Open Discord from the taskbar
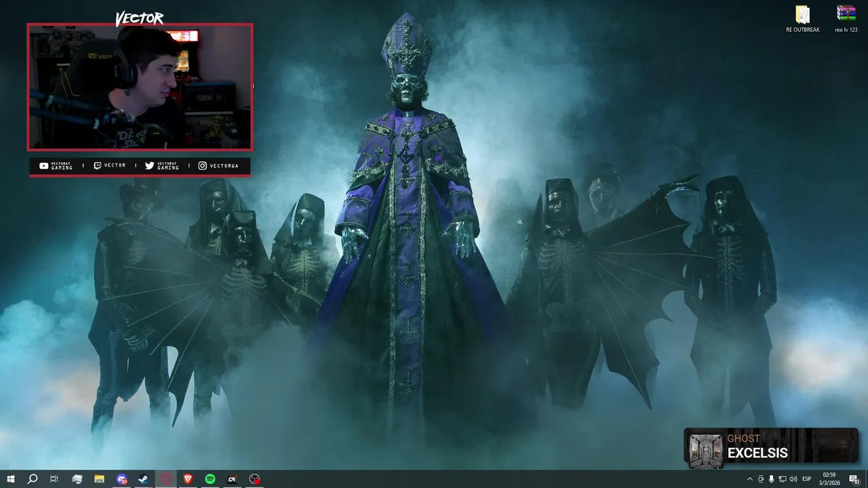Image resolution: width=868 pixels, height=488 pixels. 121,479
